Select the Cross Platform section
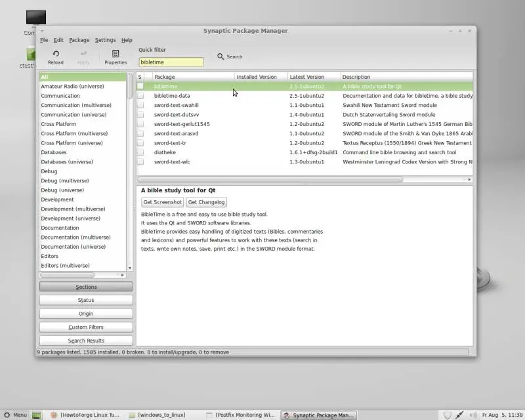The image size is (525, 420). click(83, 124)
